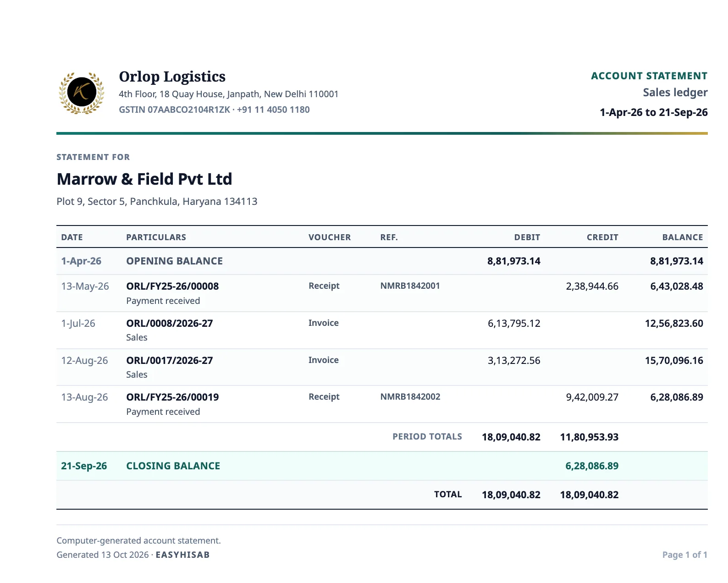Viewport: 728px width, 583px height.
Task: Click debit amount 6,13,795.12
Action: coord(514,324)
